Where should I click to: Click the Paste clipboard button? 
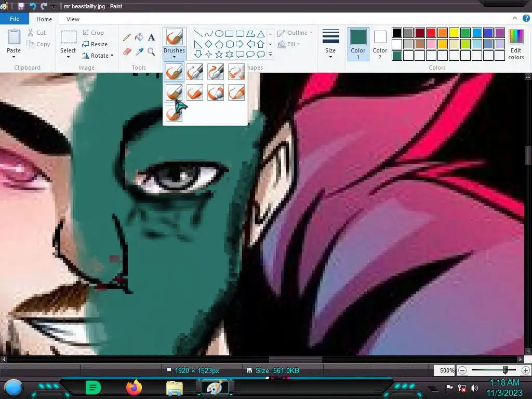click(14, 37)
